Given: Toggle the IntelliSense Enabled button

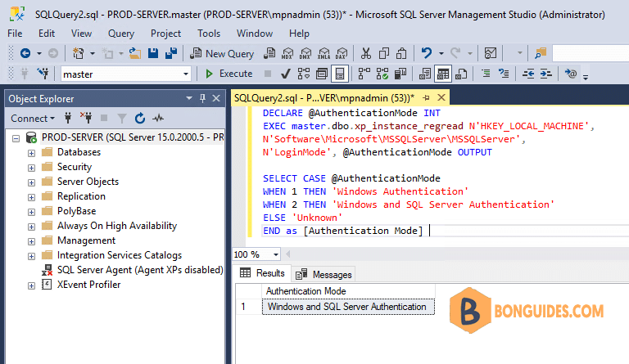Looking at the screenshot, I should (x=339, y=74).
